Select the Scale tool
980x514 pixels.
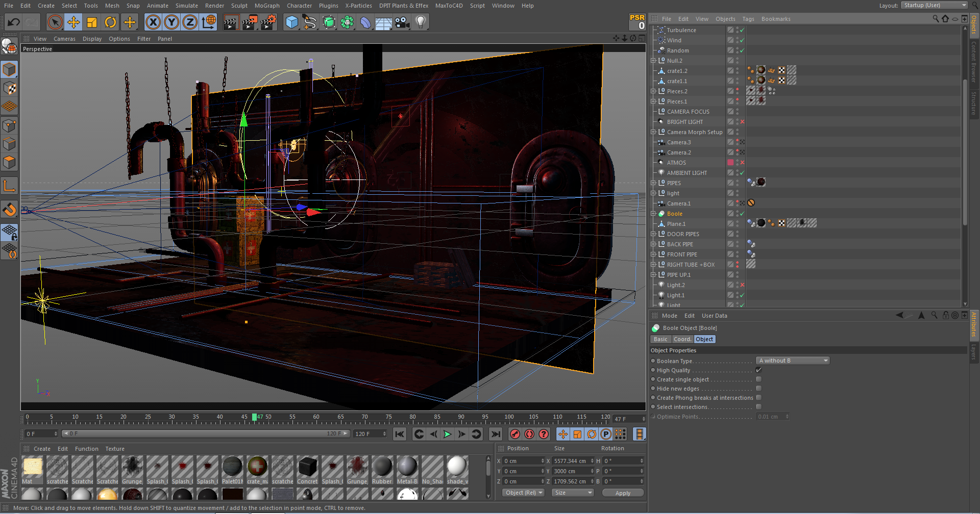point(92,22)
